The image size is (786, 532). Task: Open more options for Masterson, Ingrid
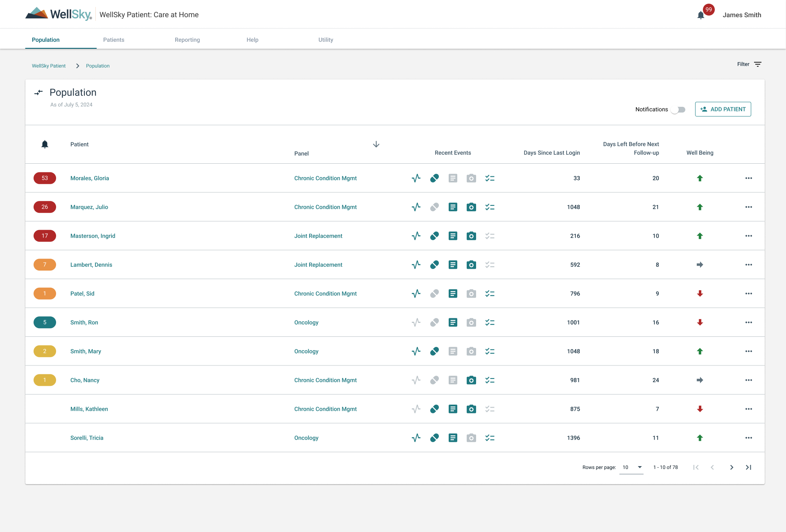[x=749, y=236]
